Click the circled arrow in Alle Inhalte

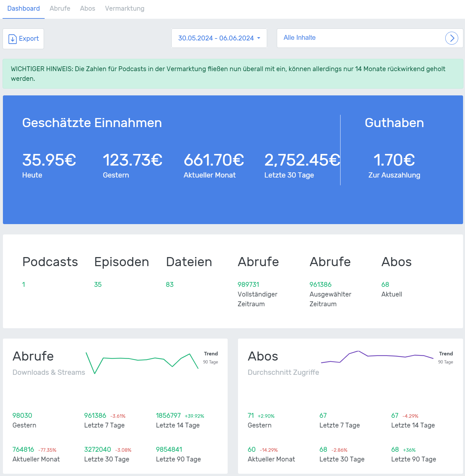coord(451,38)
